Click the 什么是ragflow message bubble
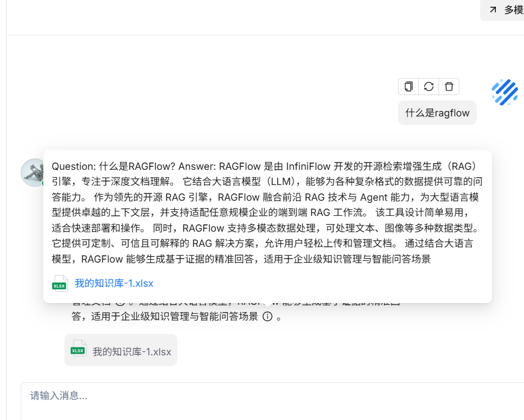Screen dimensions: 524x420 437,113
